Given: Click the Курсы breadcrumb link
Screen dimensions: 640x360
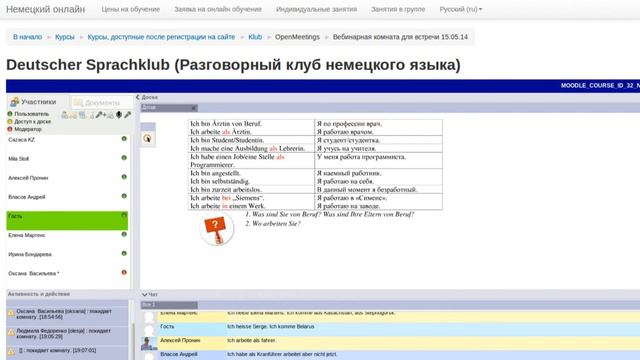Looking at the screenshot, I should (x=65, y=37).
